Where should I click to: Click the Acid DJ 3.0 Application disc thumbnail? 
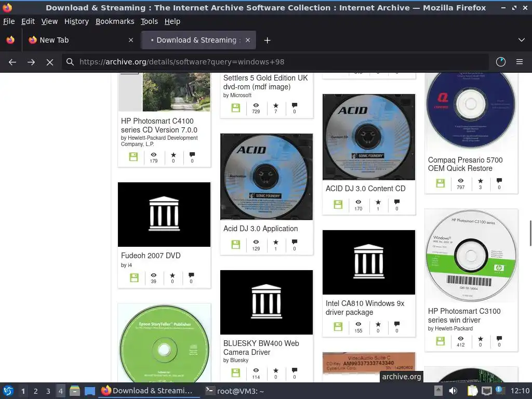267,177
